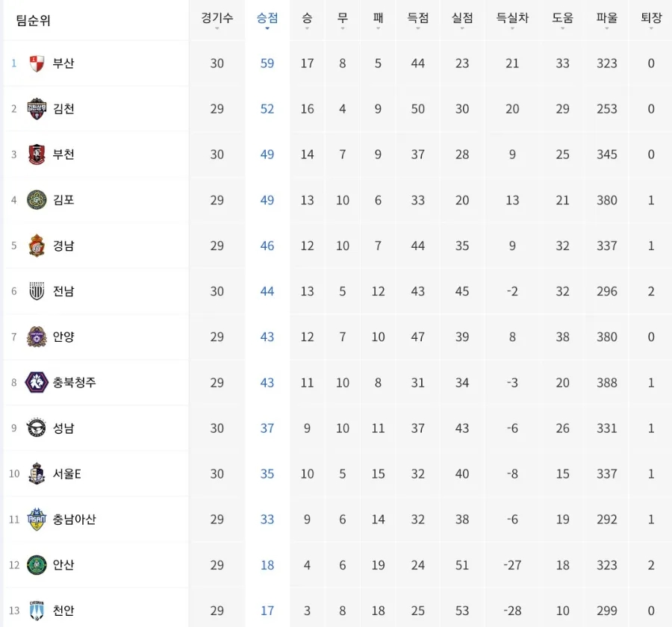Select the 성남 team logo
This screenshot has width=672, height=627.
[x=37, y=428]
